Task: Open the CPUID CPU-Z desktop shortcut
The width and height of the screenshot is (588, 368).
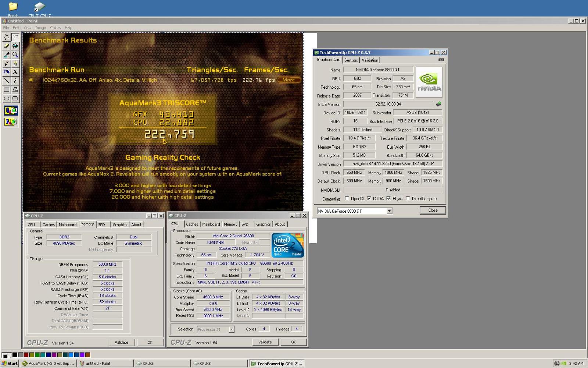Action: (39, 10)
